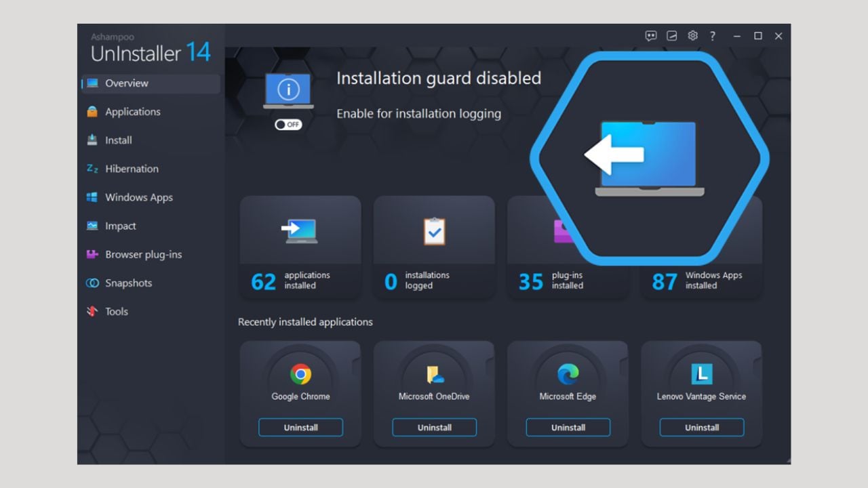Click the Impact chart icon
The width and height of the screenshot is (868, 488).
(x=92, y=226)
